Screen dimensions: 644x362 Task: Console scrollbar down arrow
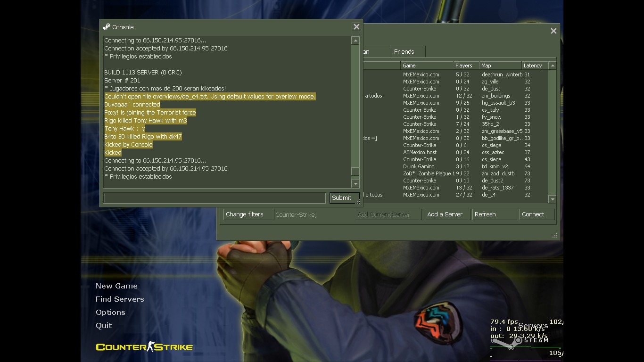tap(355, 184)
